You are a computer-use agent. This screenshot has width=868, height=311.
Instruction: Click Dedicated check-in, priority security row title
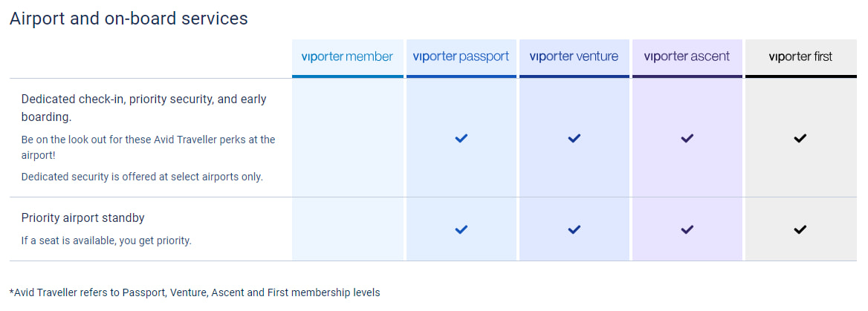click(143, 108)
